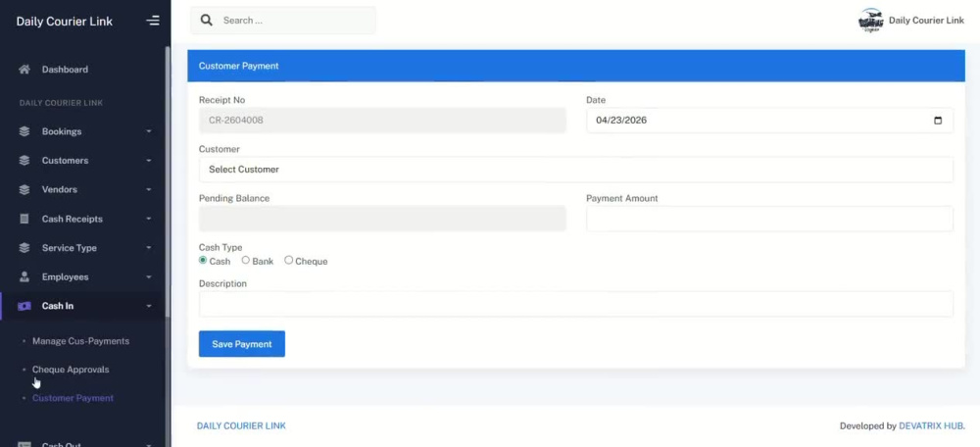Open Customer Payment submenu item
The image size is (980, 447).
point(73,398)
